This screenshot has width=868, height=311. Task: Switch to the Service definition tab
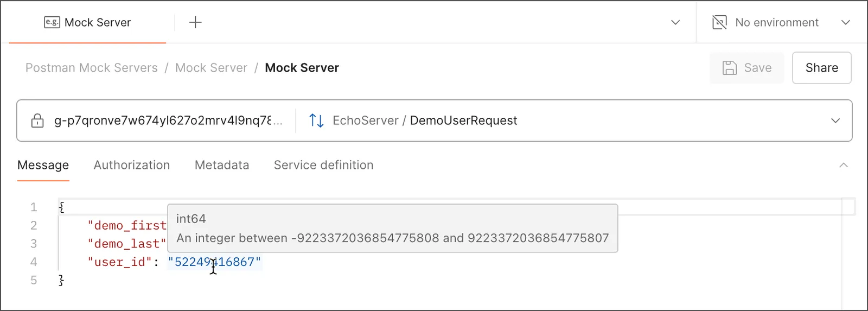[323, 165]
